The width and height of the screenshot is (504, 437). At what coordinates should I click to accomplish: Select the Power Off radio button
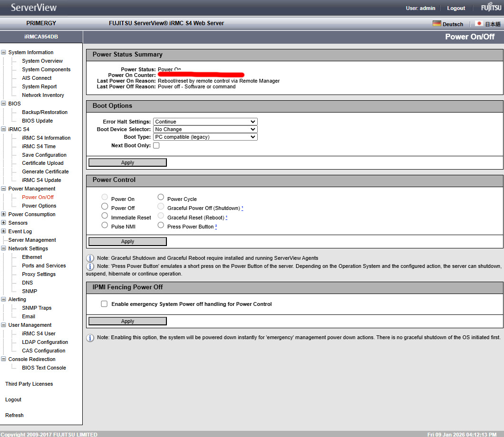[x=105, y=206]
